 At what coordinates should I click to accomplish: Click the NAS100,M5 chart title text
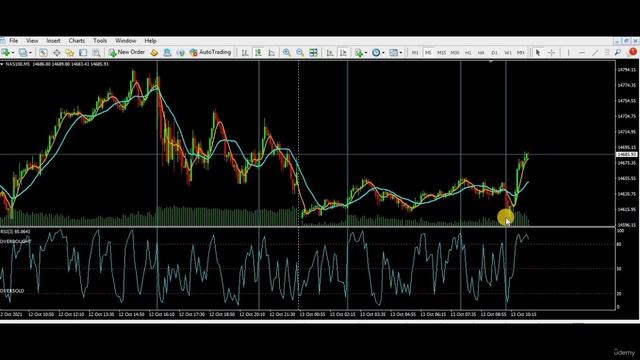tap(18, 64)
